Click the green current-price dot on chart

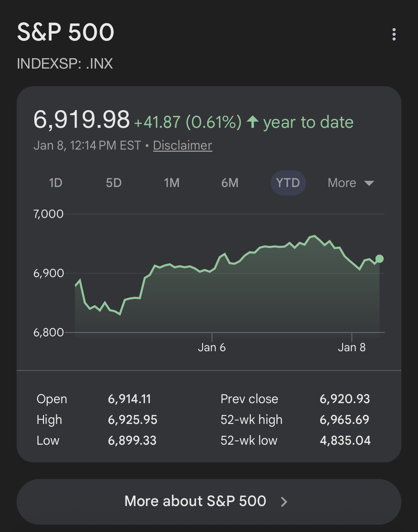(380, 259)
